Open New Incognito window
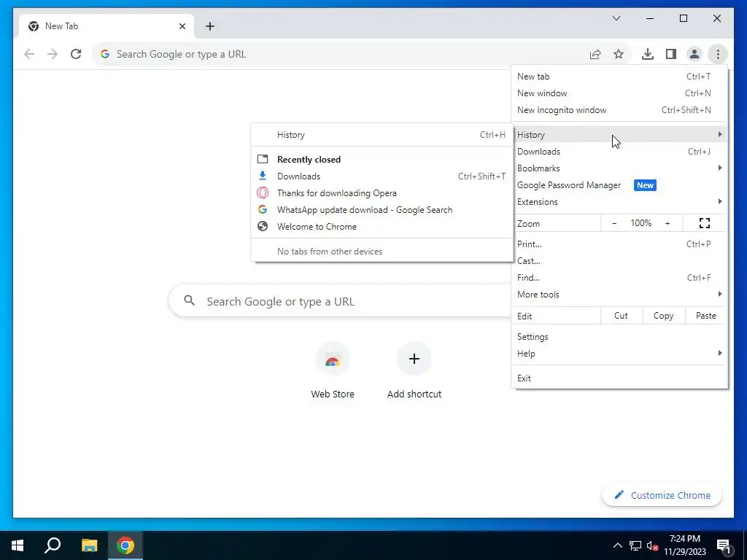Image resolution: width=747 pixels, height=560 pixels. point(619,110)
